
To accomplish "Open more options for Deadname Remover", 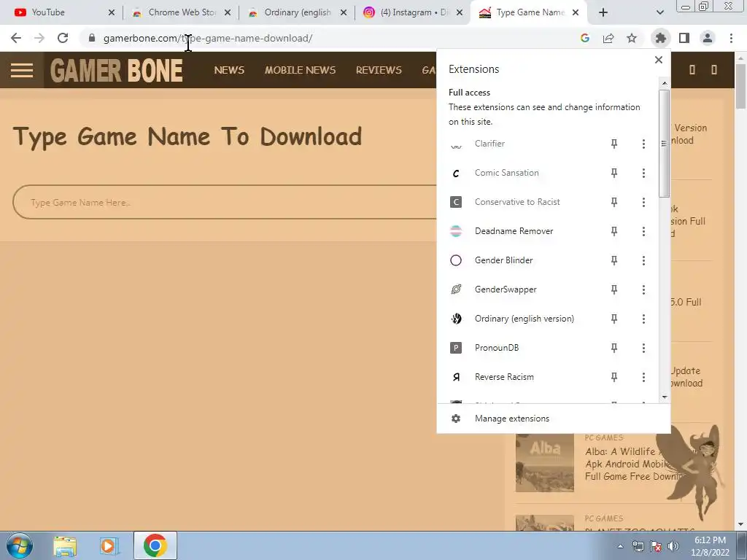I will tap(643, 231).
